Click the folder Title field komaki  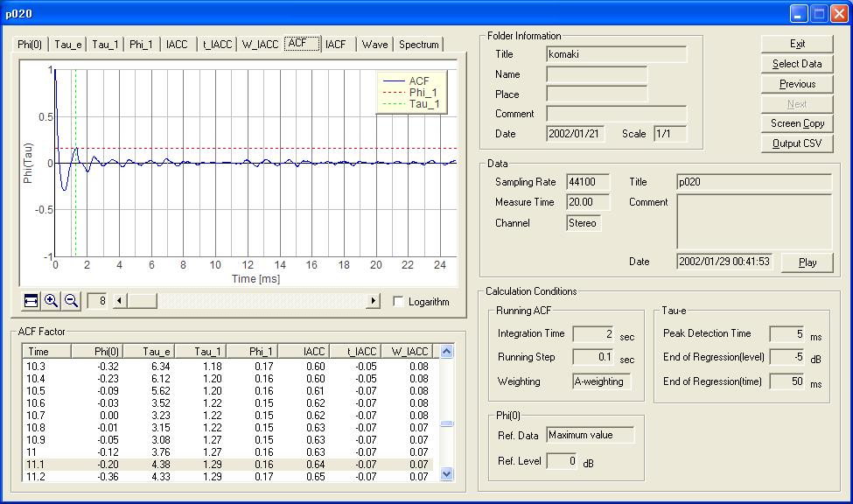point(616,54)
